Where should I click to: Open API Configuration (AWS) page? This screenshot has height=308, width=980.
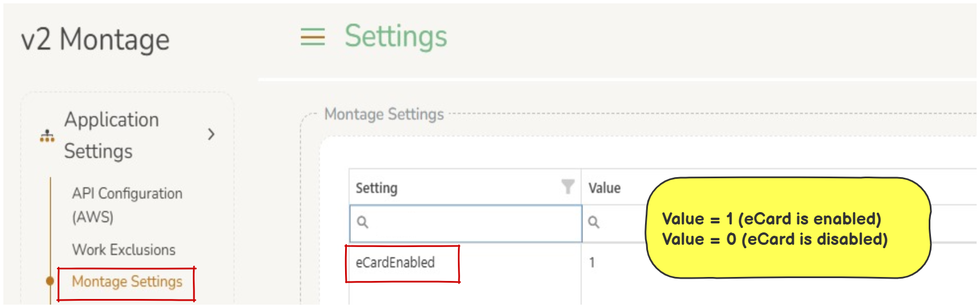[127, 205]
